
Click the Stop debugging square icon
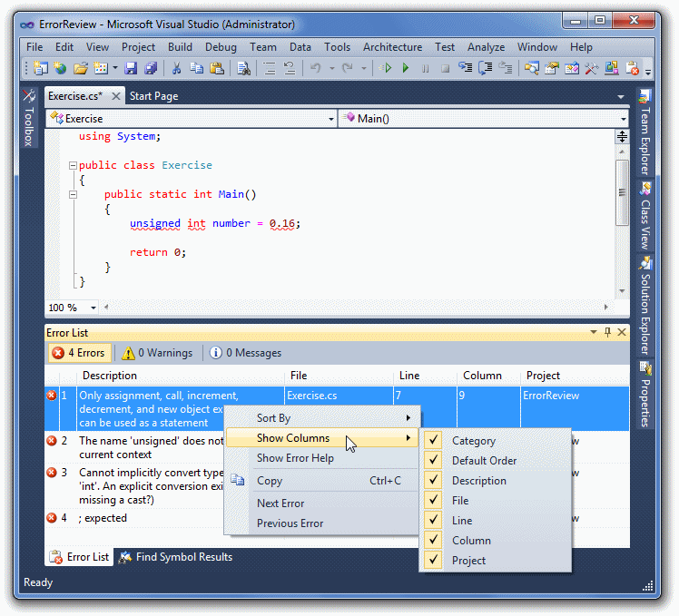point(445,68)
